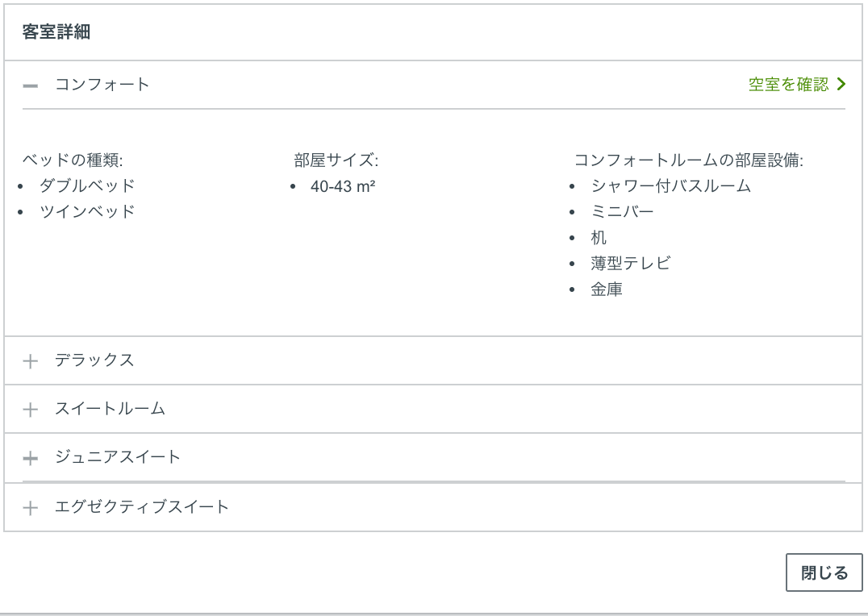Click the 薄型テレビ amenity item
The height and width of the screenshot is (616, 868).
pyautogui.click(x=630, y=264)
